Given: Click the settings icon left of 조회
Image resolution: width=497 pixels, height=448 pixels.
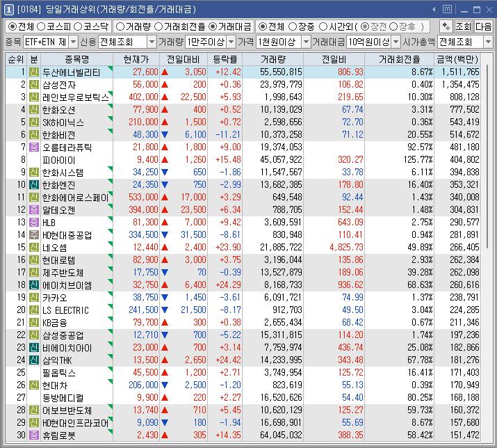Looking at the screenshot, I should [446, 26].
